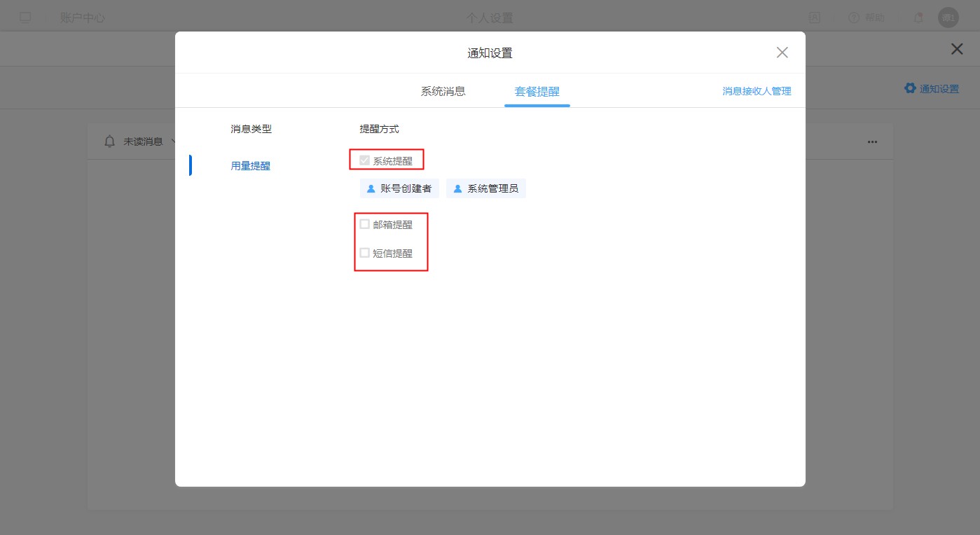Viewport: 980px width, 535px height.
Task: Close the 个人设置 panel with X
Action: pyautogui.click(x=956, y=49)
